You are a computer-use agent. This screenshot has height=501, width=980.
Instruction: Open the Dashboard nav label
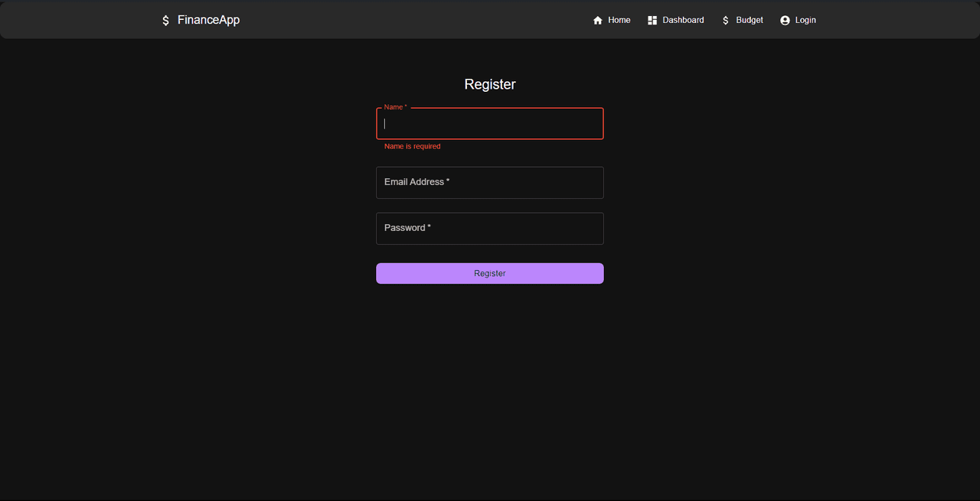(x=683, y=20)
